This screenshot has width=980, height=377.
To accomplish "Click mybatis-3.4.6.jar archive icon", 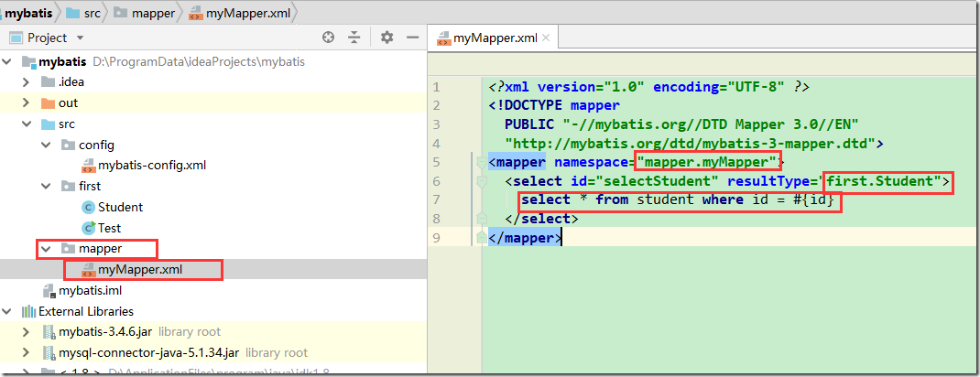I will [49, 331].
